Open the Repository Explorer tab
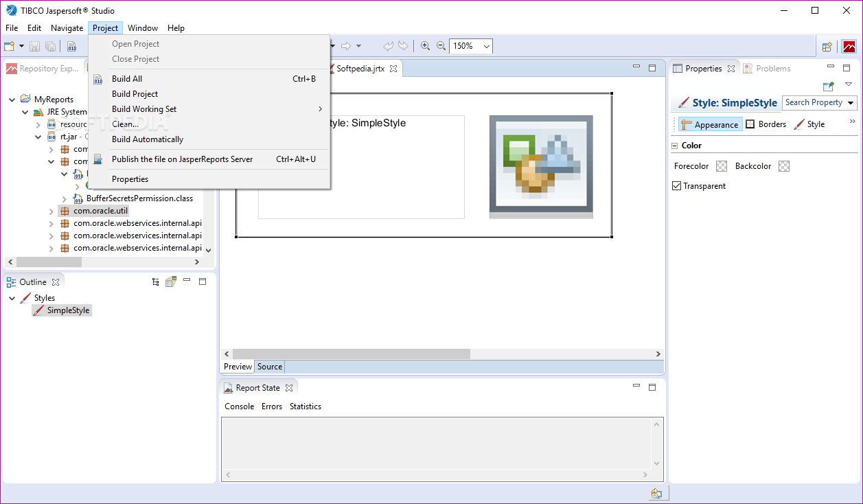Viewport: 863px width, 504px height. point(43,69)
